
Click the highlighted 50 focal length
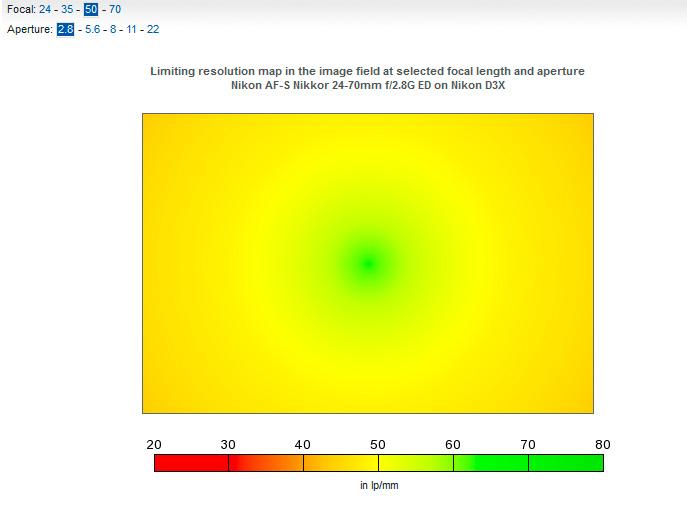click(91, 9)
